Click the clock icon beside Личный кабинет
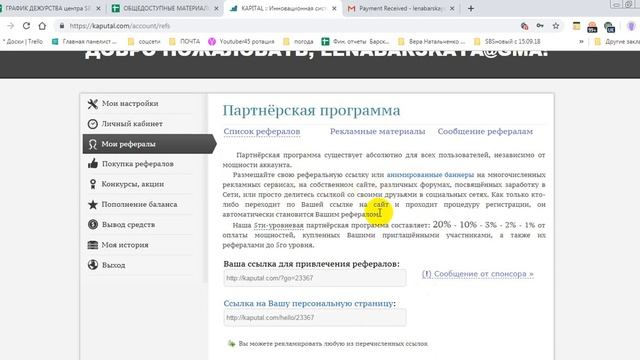Screen dimensions: 640x360 click(93, 124)
